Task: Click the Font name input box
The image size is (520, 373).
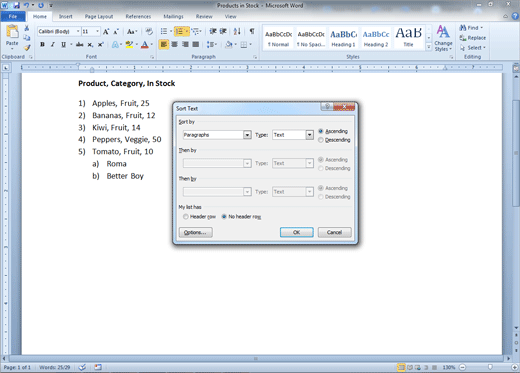Action: coord(57,31)
